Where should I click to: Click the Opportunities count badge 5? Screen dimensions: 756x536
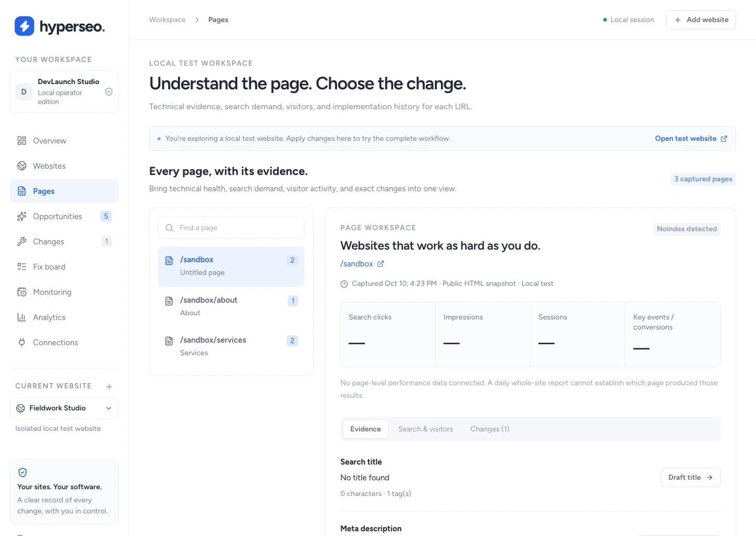106,217
